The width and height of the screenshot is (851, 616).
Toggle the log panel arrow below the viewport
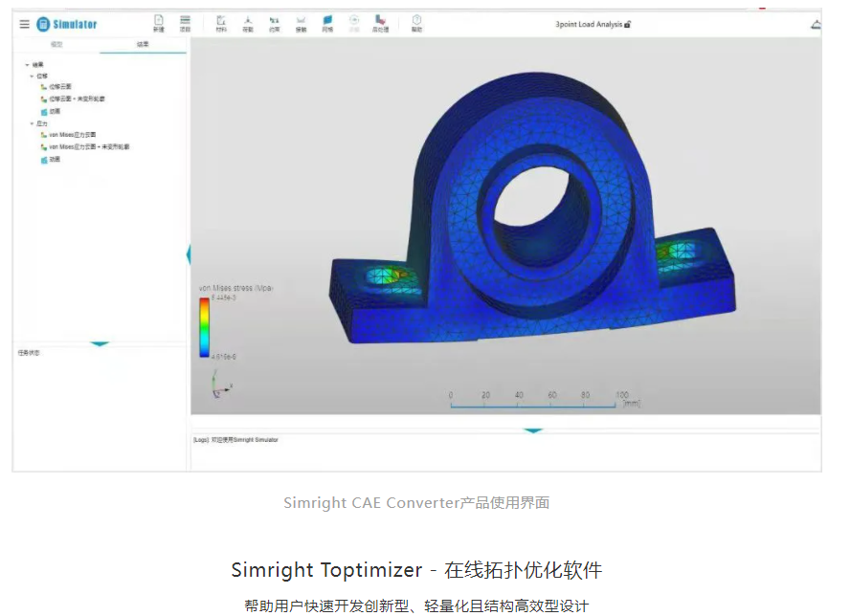533,430
